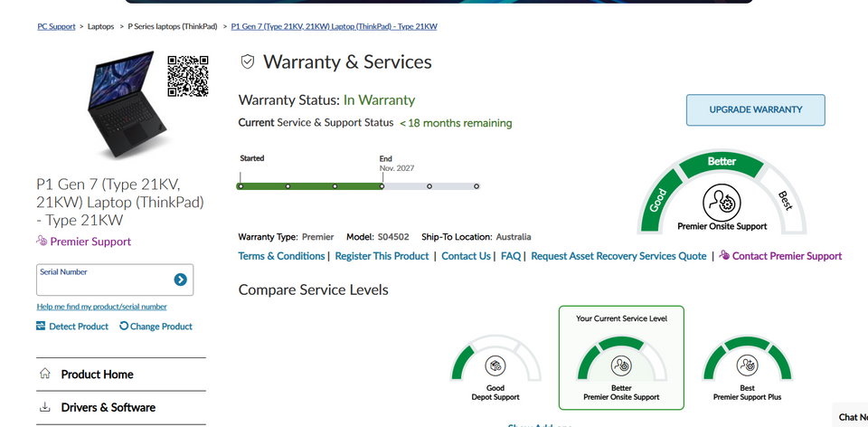
Task: Open the Product Home menu item
Action: pos(121,375)
